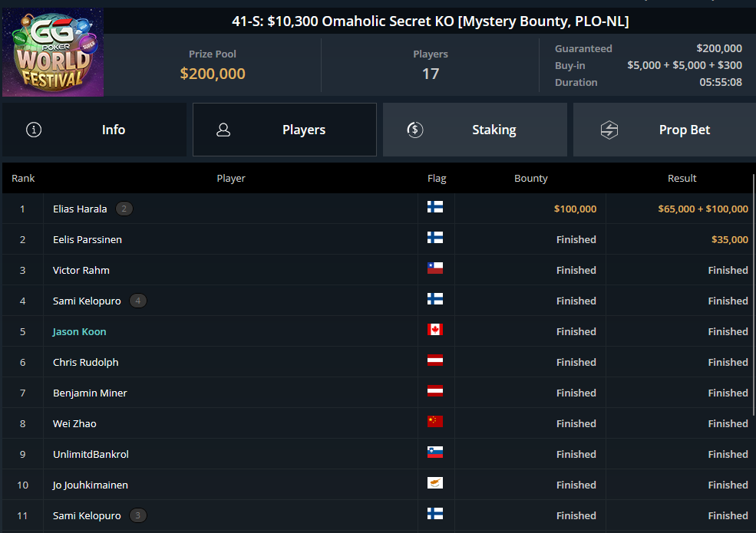Viewport: 756px width, 533px height.
Task: Open the Info tab
Action: [x=94, y=130]
